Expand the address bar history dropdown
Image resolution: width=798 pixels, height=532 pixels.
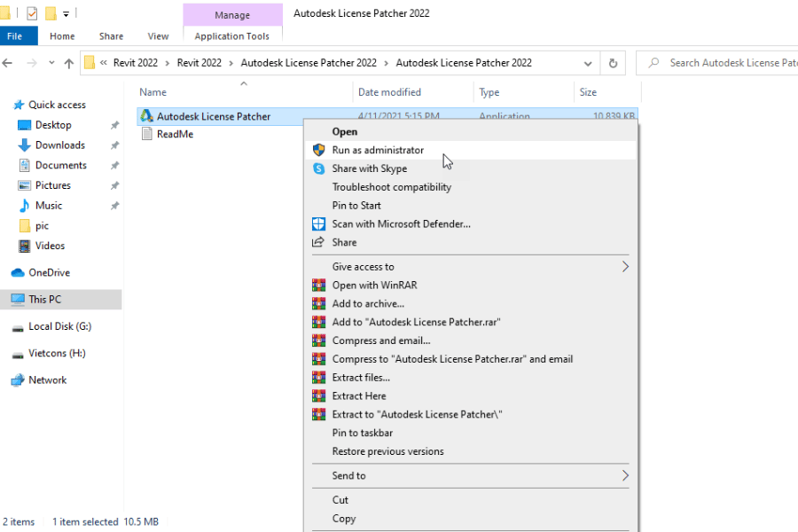point(588,63)
